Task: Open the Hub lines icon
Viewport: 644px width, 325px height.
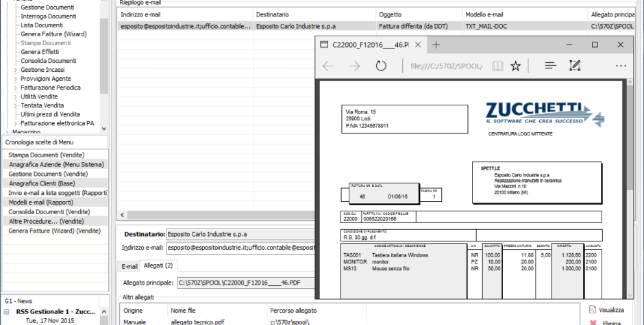Action: point(550,66)
